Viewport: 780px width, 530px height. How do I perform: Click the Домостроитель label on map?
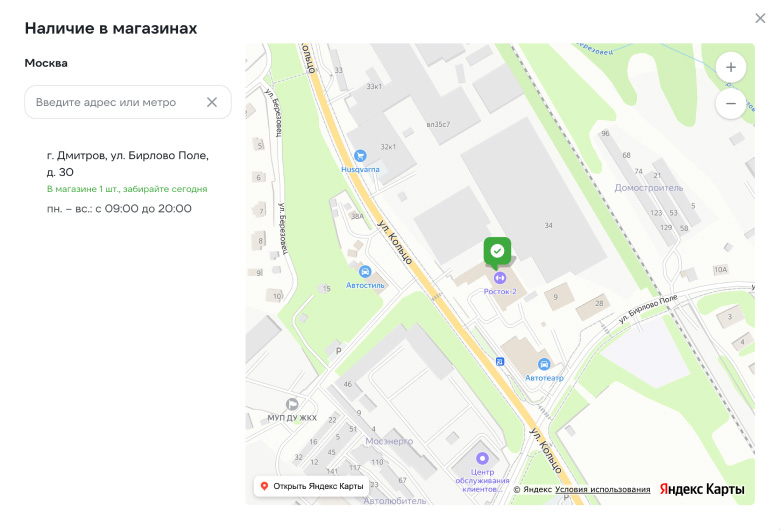[x=648, y=188]
